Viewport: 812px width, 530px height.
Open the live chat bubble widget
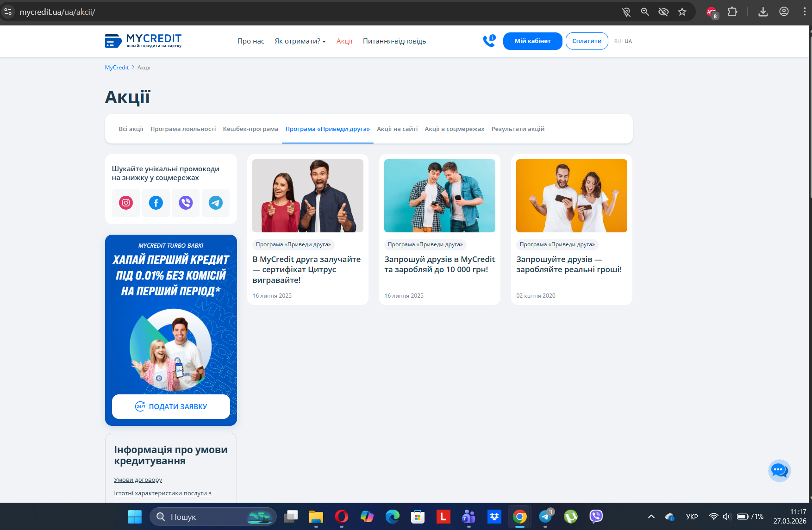(780, 471)
